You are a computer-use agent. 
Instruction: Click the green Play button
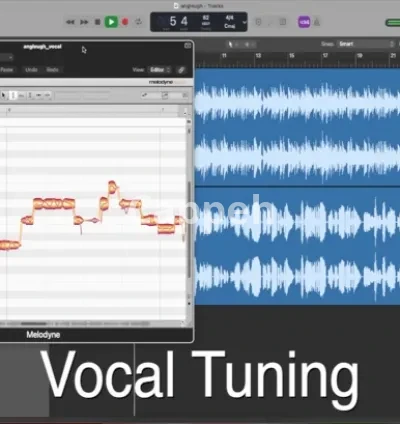pyautogui.click(x=111, y=22)
